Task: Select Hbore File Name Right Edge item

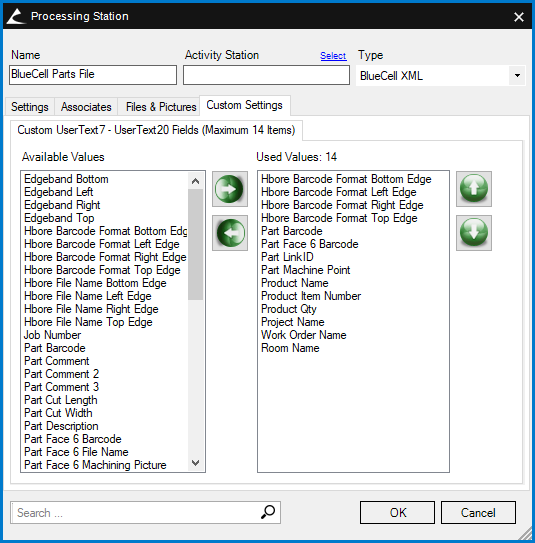Action: [x=91, y=309]
